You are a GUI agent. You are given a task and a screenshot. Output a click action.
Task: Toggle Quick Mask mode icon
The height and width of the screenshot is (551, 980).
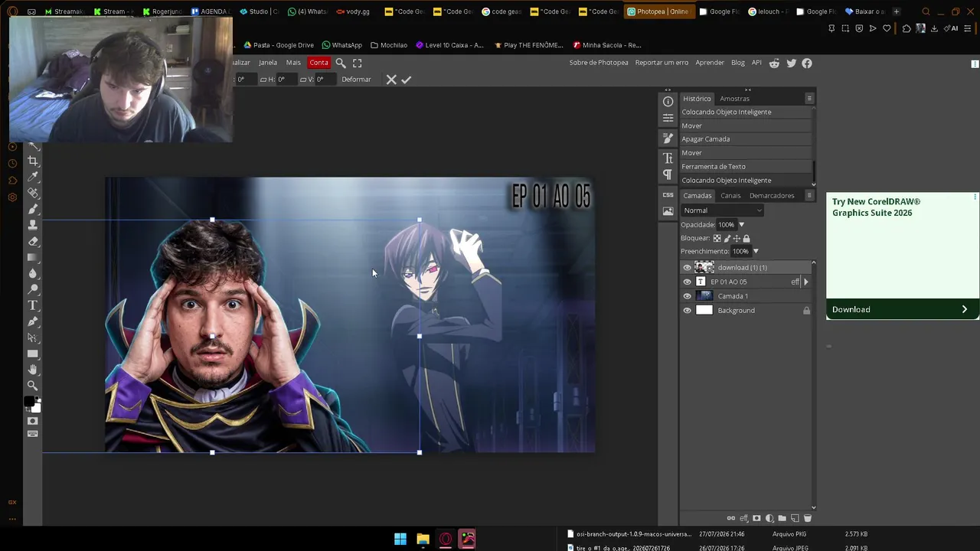tap(33, 421)
